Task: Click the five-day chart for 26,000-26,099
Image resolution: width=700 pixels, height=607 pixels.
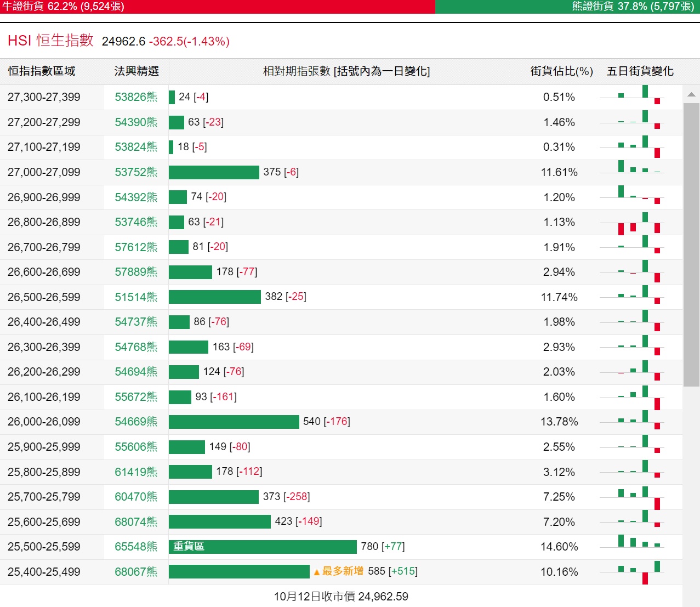Action: point(632,420)
